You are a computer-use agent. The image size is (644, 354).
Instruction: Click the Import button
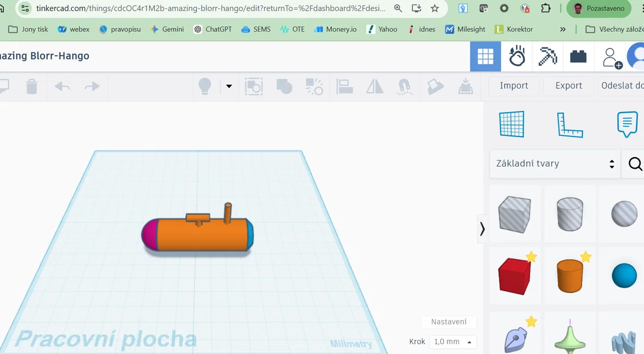click(x=514, y=86)
